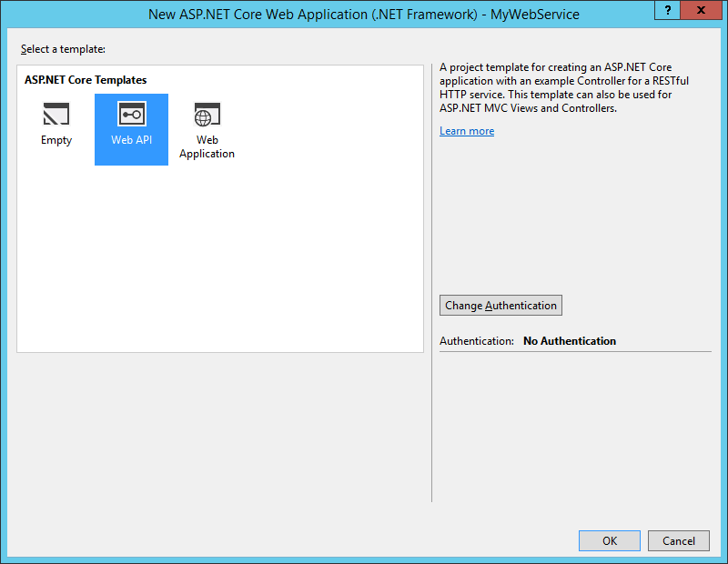Click the Empty label under its icon

56,140
